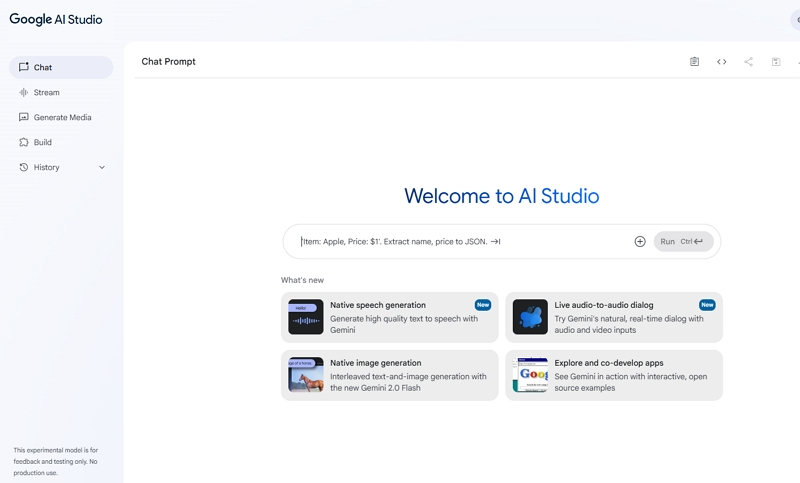
Task: Click the Google search apps thumbnail
Action: click(x=530, y=375)
